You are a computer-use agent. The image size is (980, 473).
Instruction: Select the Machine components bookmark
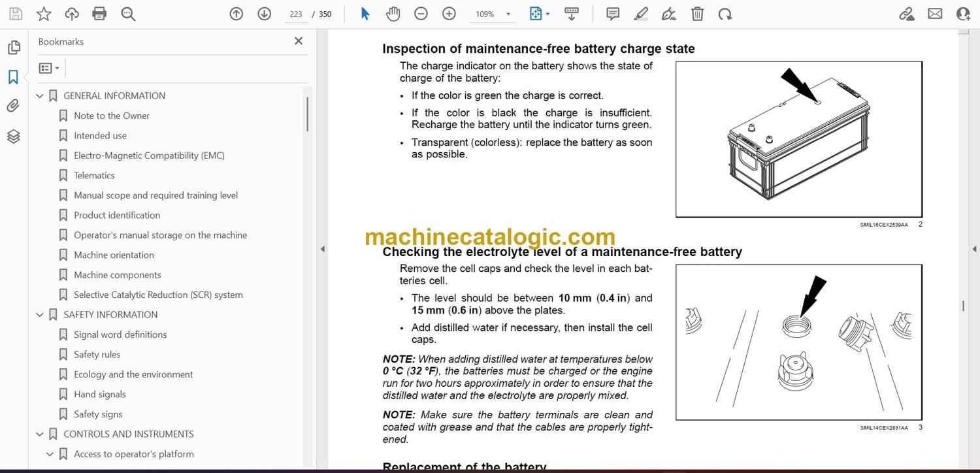(x=118, y=275)
